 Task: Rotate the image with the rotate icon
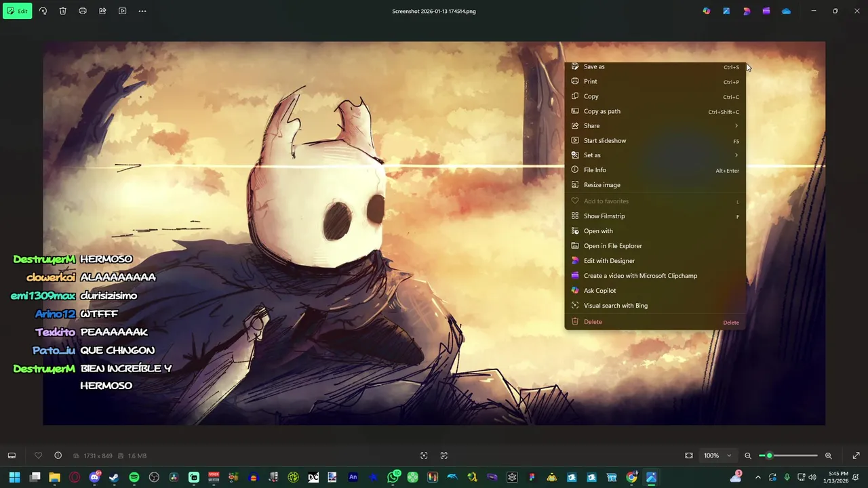pyautogui.click(x=43, y=11)
